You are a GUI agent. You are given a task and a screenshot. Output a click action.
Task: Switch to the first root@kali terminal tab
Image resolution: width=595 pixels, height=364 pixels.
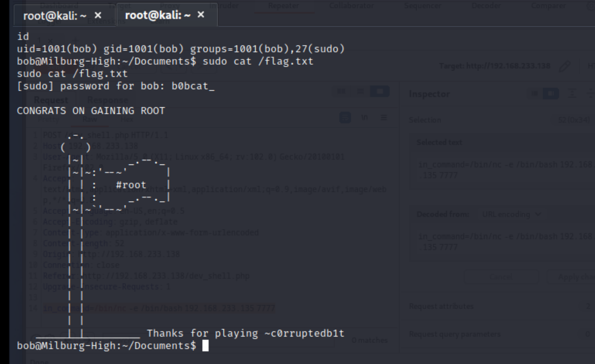[x=55, y=16]
